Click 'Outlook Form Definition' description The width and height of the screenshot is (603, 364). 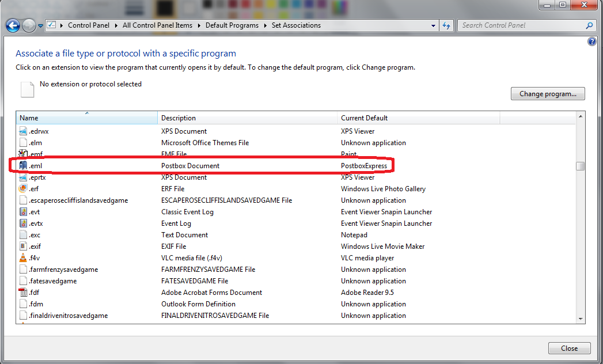click(x=198, y=304)
